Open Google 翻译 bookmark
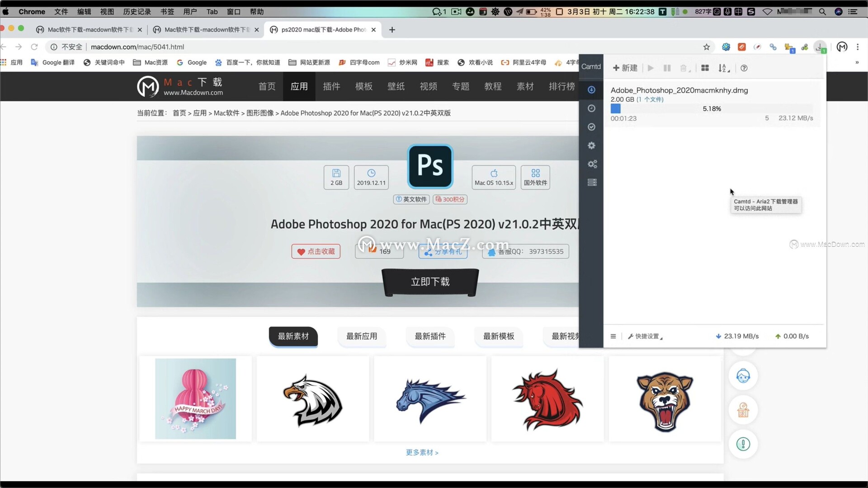The width and height of the screenshot is (868, 488). 52,62
